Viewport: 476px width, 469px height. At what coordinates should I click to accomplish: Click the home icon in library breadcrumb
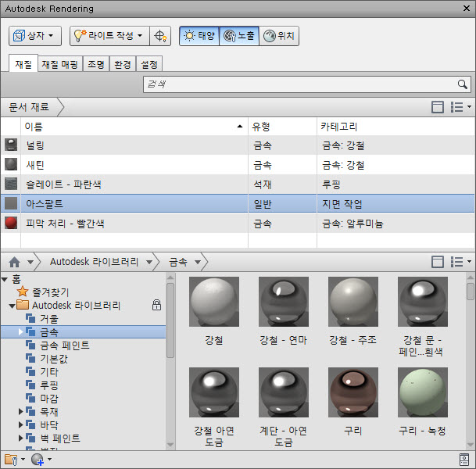(x=14, y=262)
